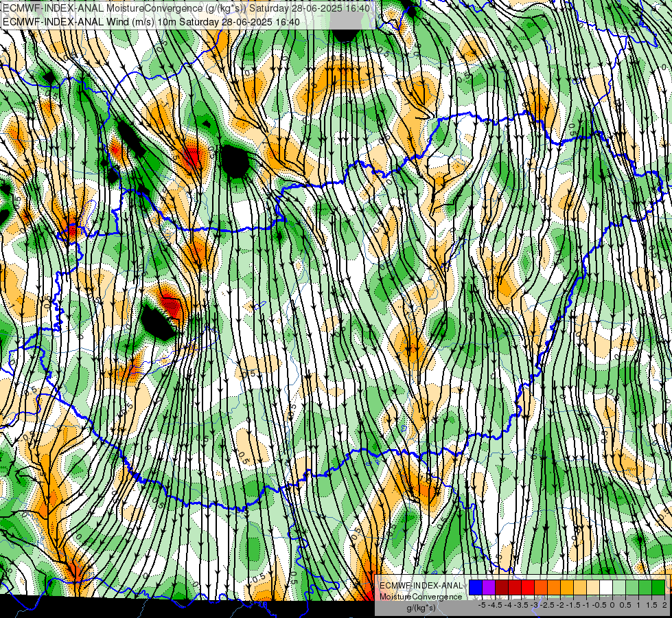The image size is (672, 618).
Task: Click the 2 legend tick label
Action: tap(664, 605)
